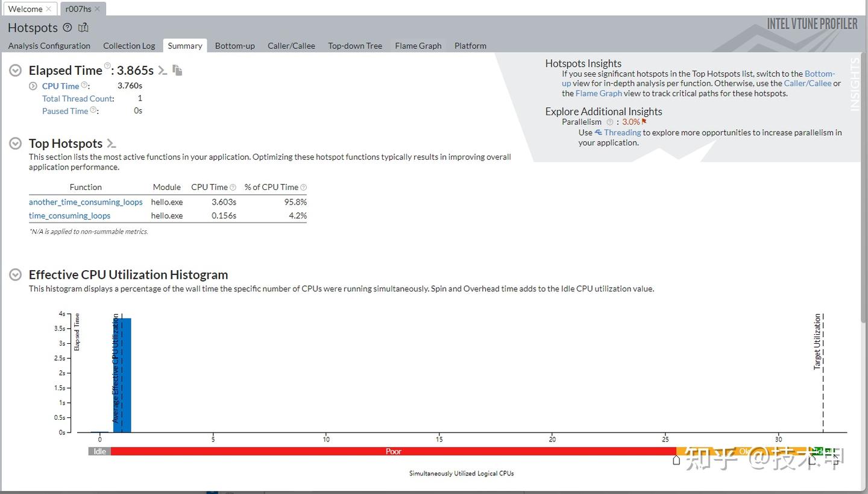Open the help icon on the CPU Time column header
The width and height of the screenshot is (868, 494).
pyautogui.click(x=232, y=187)
